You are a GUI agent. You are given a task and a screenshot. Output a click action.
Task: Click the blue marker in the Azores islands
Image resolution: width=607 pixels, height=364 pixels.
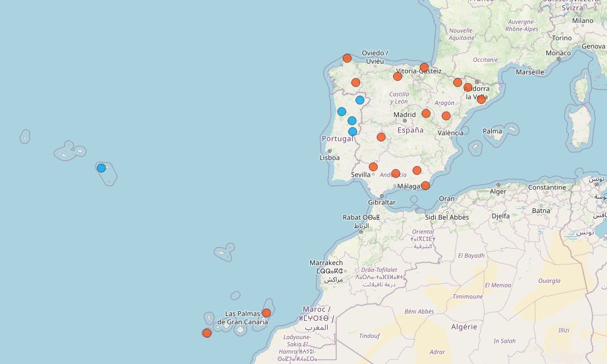tap(101, 168)
